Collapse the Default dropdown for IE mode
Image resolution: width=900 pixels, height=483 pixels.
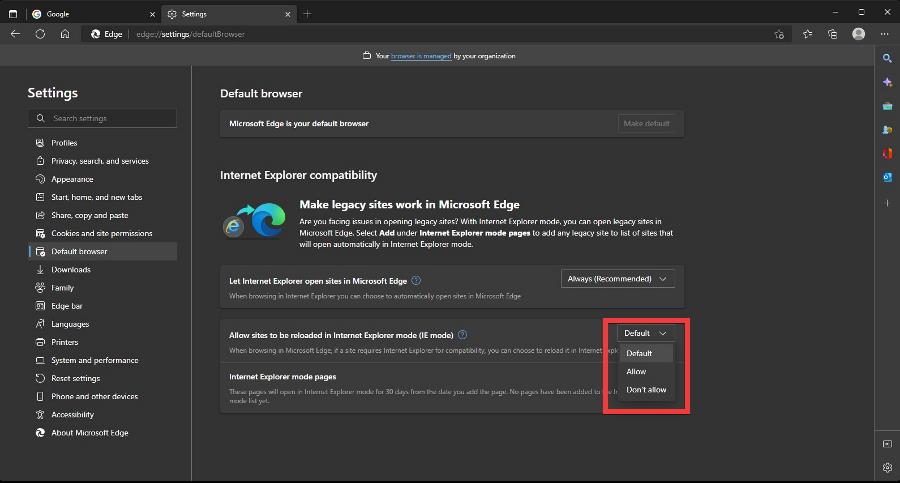pyautogui.click(x=645, y=333)
